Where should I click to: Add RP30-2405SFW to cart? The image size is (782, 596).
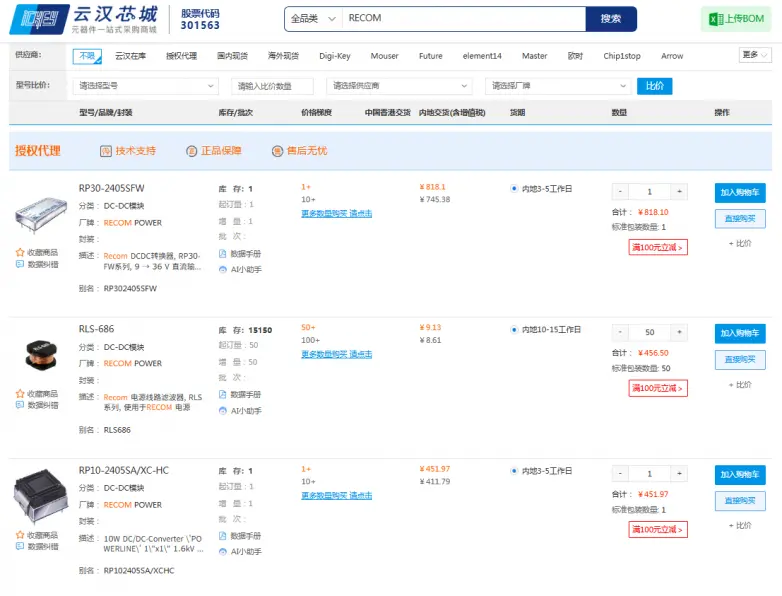740,193
